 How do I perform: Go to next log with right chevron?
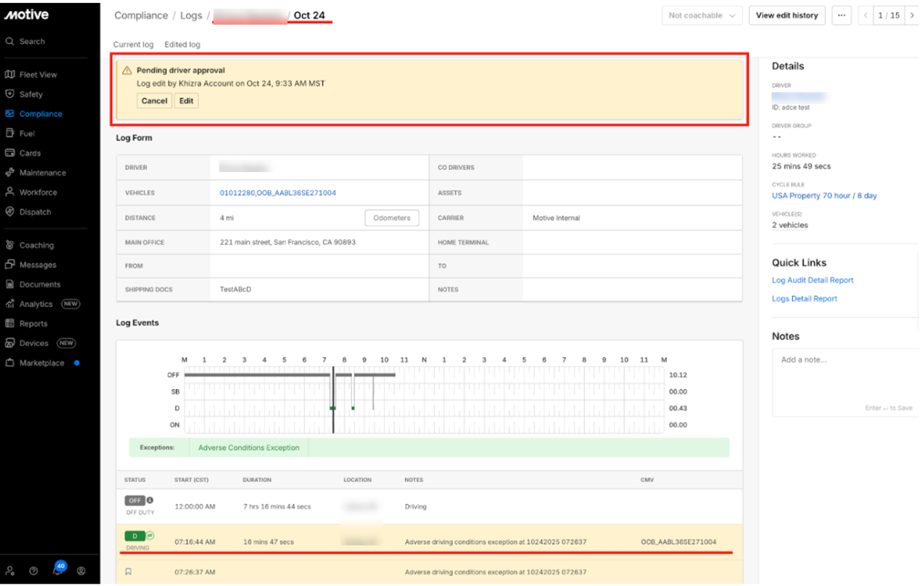[x=912, y=15]
